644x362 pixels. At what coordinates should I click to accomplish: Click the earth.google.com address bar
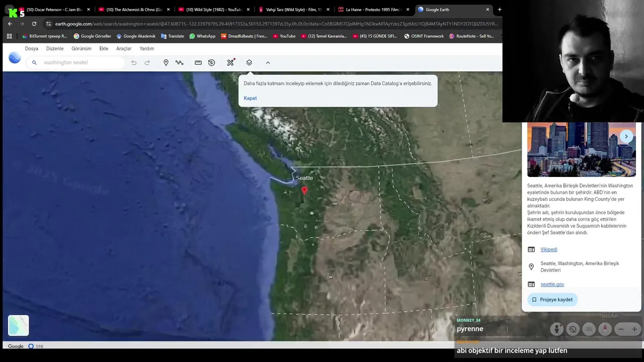click(x=277, y=24)
